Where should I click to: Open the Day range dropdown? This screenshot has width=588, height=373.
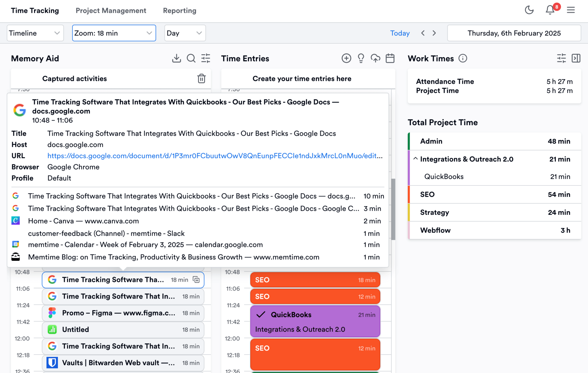pyautogui.click(x=185, y=33)
